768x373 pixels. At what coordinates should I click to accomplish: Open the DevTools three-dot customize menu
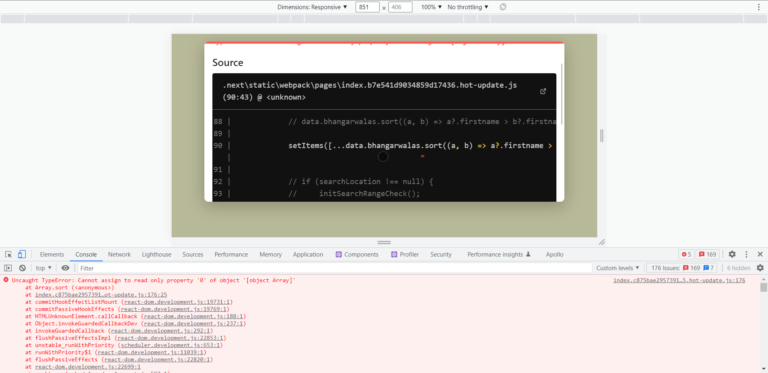pyautogui.click(x=746, y=255)
